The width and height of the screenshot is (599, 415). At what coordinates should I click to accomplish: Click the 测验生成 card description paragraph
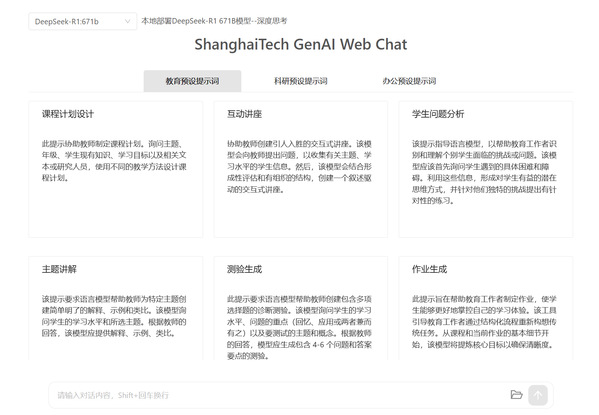click(x=299, y=327)
